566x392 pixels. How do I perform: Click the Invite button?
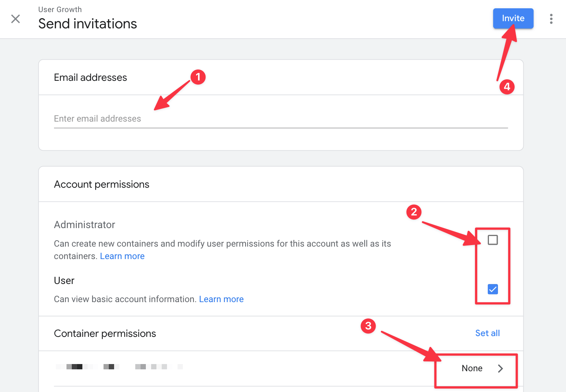513,18
